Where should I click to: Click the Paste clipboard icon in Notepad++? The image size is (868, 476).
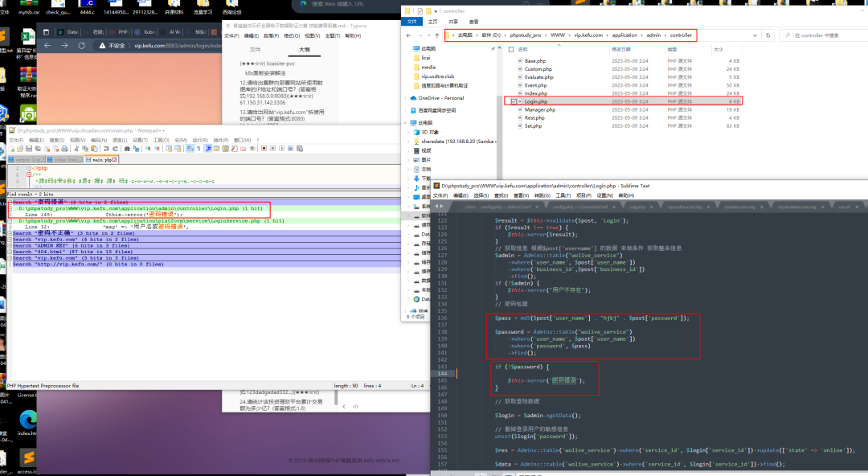click(x=95, y=149)
